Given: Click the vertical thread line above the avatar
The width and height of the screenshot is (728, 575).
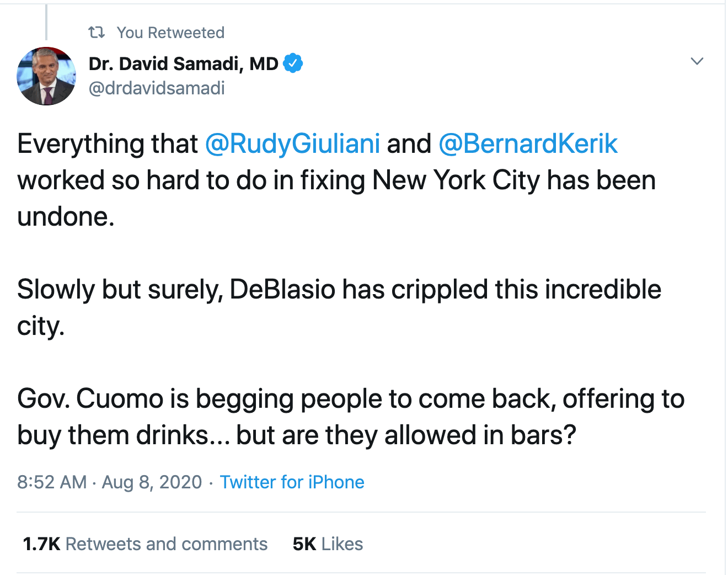Looking at the screenshot, I should click(46, 22).
